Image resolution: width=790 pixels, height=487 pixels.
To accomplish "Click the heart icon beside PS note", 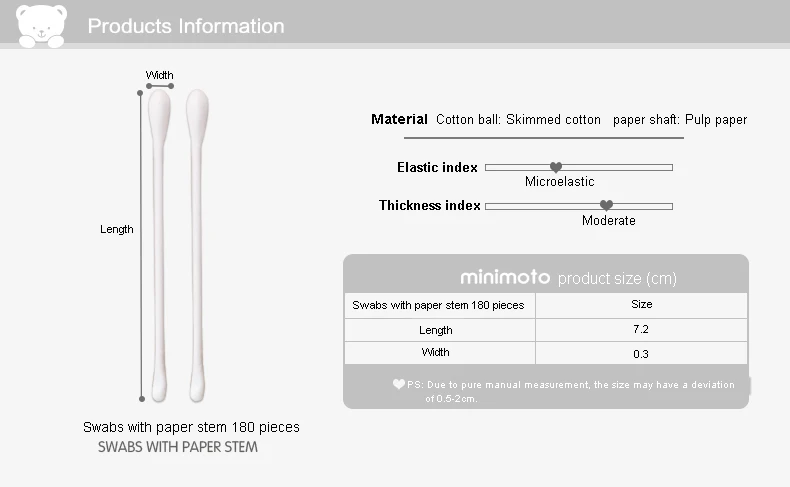I will click(x=399, y=384).
